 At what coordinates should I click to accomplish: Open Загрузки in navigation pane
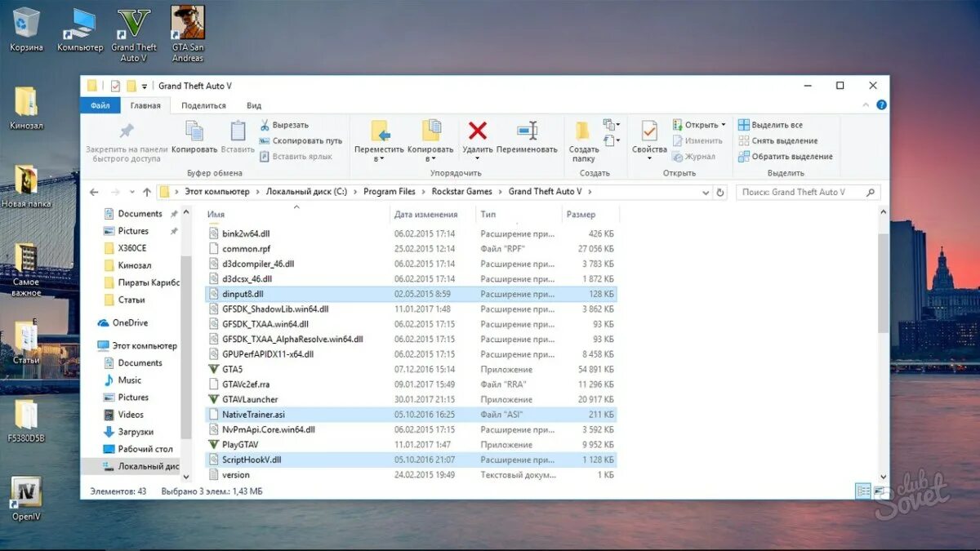127,432
